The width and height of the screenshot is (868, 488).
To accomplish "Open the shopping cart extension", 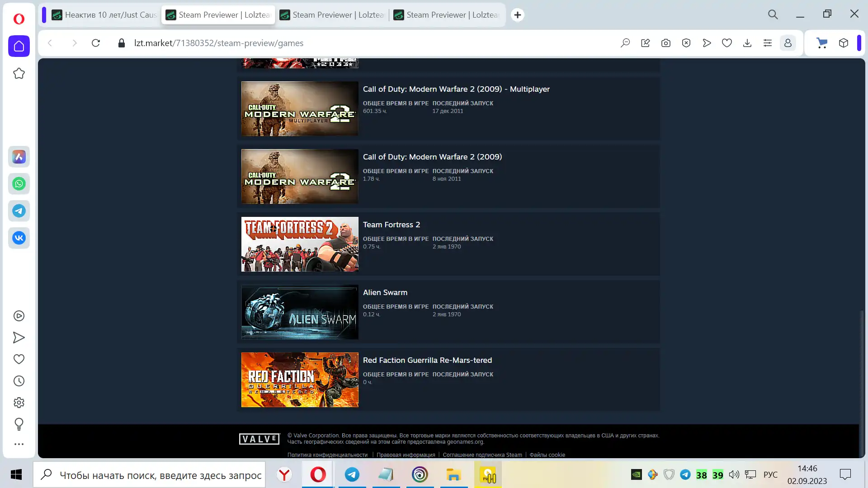I will point(822,43).
